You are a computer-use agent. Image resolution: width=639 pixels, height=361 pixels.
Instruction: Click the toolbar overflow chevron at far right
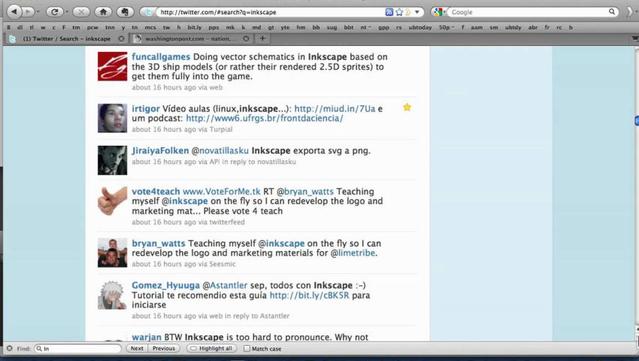coord(630,12)
